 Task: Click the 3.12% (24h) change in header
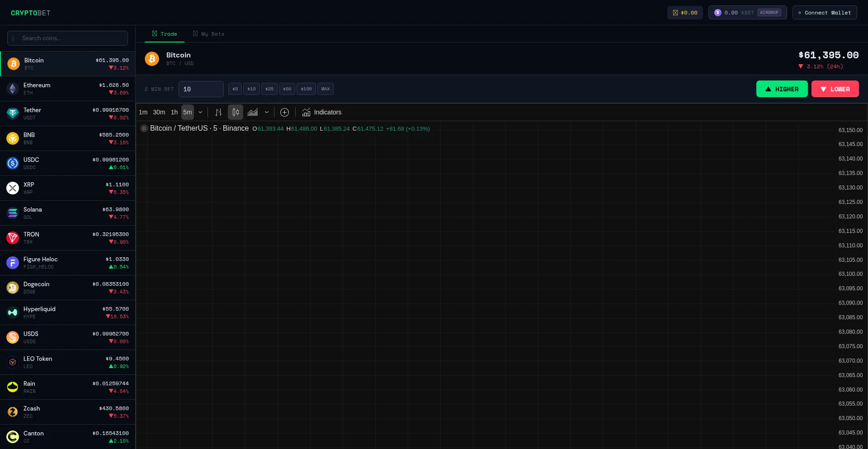point(821,66)
